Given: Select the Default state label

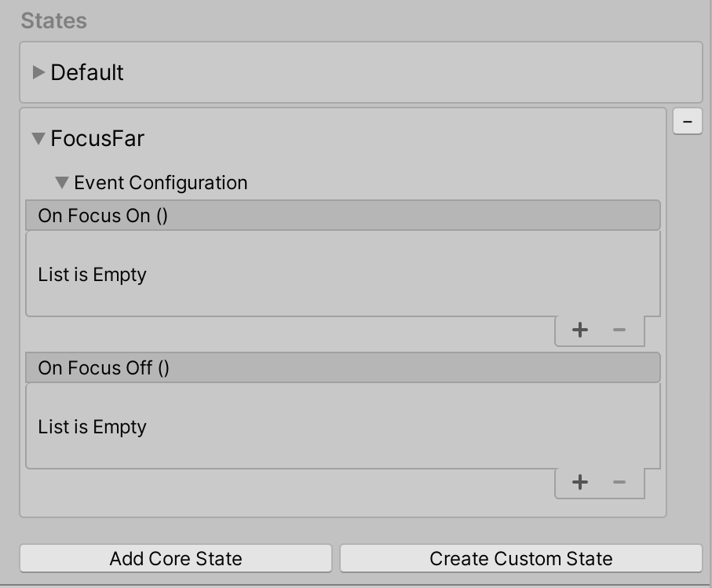Looking at the screenshot, I should pos(87,72).
